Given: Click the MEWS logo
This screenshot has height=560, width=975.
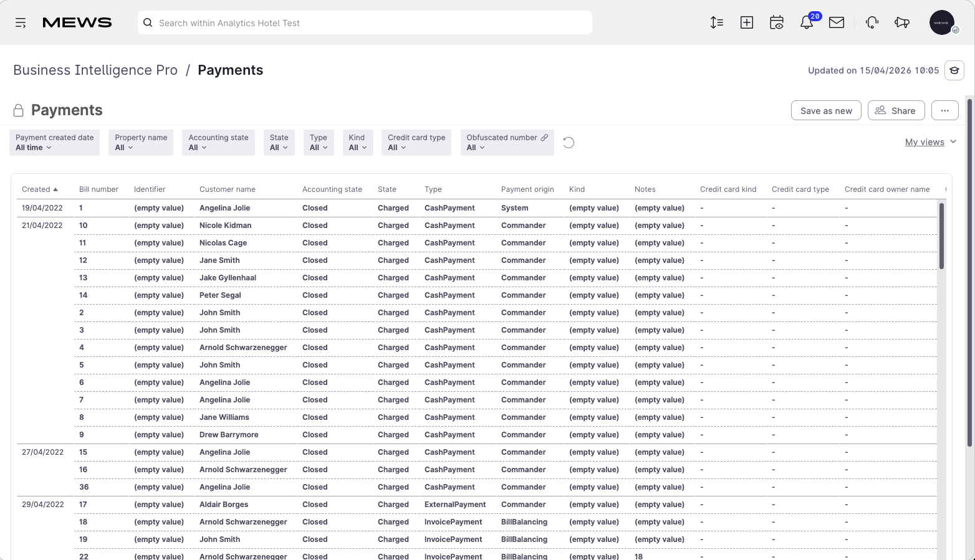Looking at the screenshot, I should click(77, 23).
